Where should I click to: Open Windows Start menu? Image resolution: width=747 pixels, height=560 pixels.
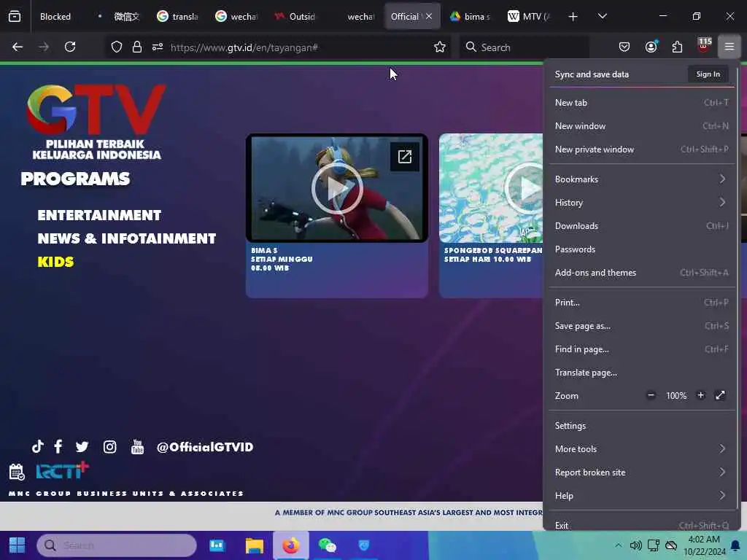click(x=18, y=545)
